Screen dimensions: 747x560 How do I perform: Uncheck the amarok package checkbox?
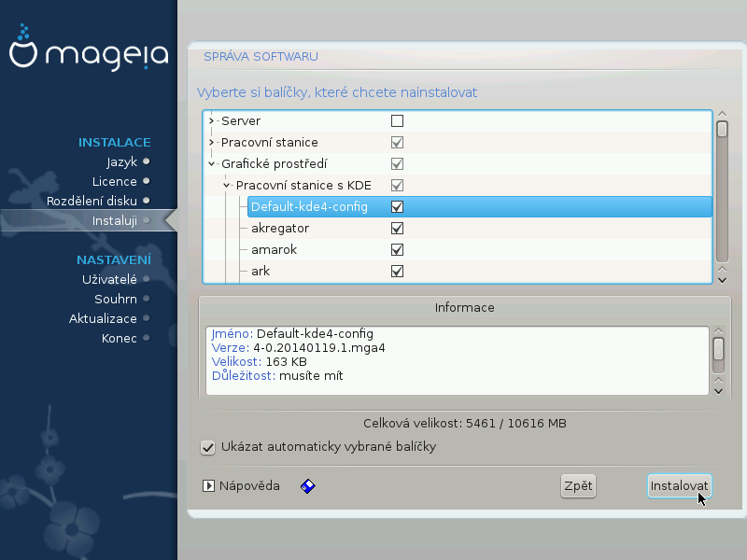pos(397,249)
